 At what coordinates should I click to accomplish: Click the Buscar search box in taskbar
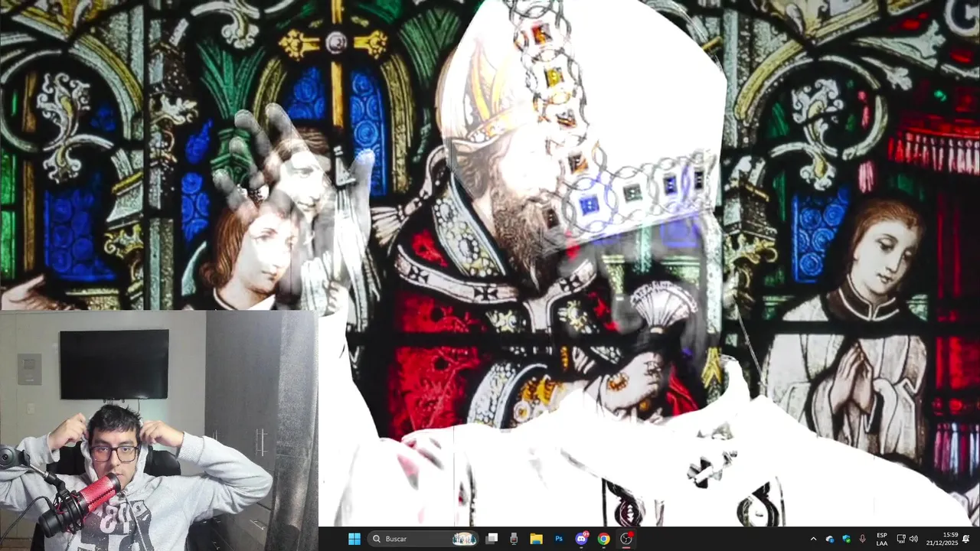point(423,539)
